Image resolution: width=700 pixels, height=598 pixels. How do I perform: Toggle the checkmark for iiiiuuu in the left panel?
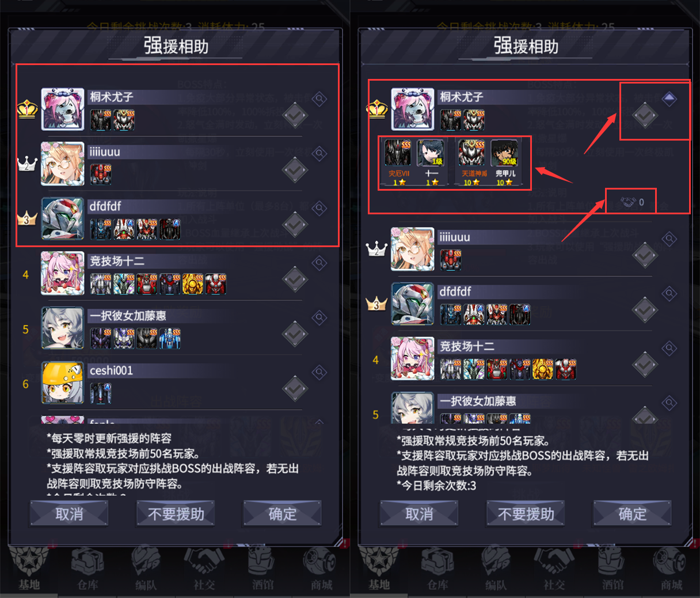[295, 170]
